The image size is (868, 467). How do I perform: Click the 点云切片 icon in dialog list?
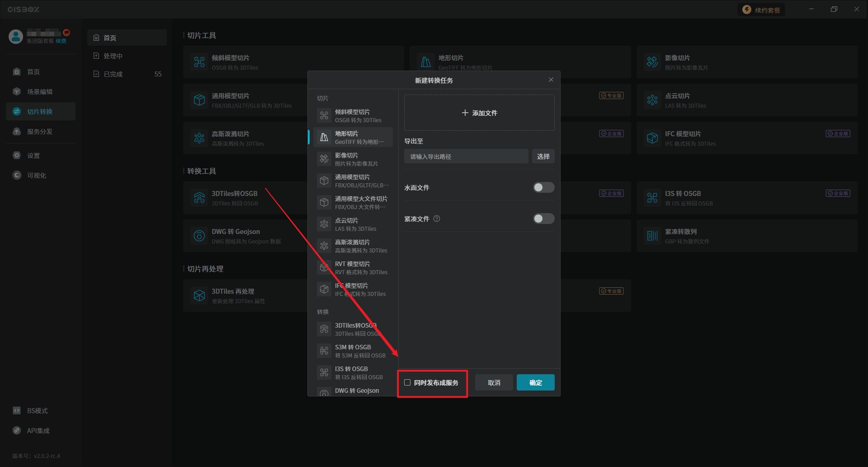tap(324, 224)
